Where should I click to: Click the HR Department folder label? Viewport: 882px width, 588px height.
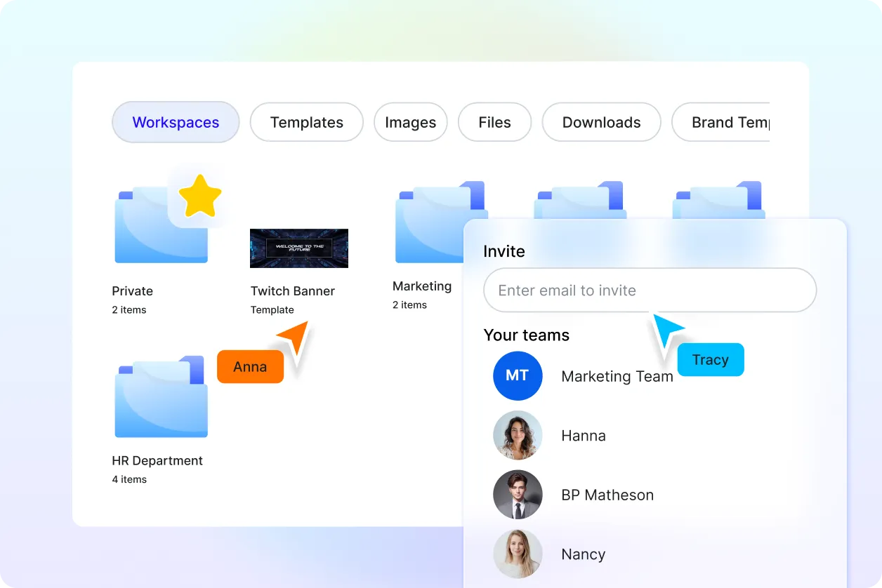[157, 461]
